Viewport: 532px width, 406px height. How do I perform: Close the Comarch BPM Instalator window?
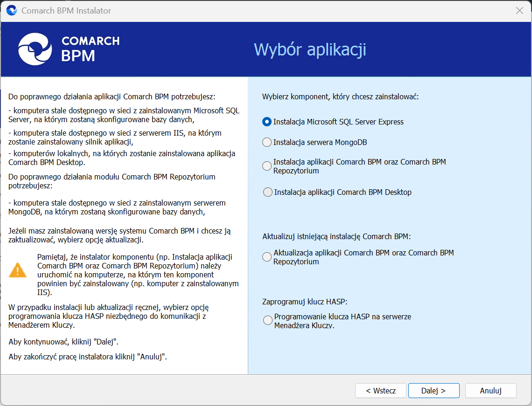click(519, 11)
